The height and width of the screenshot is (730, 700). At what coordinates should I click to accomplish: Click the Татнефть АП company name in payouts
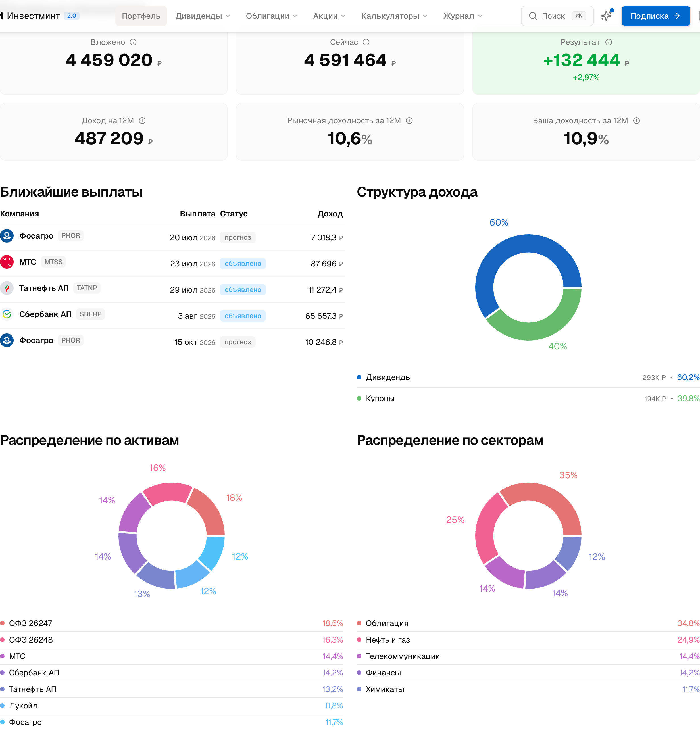click(x=44, y=288)
